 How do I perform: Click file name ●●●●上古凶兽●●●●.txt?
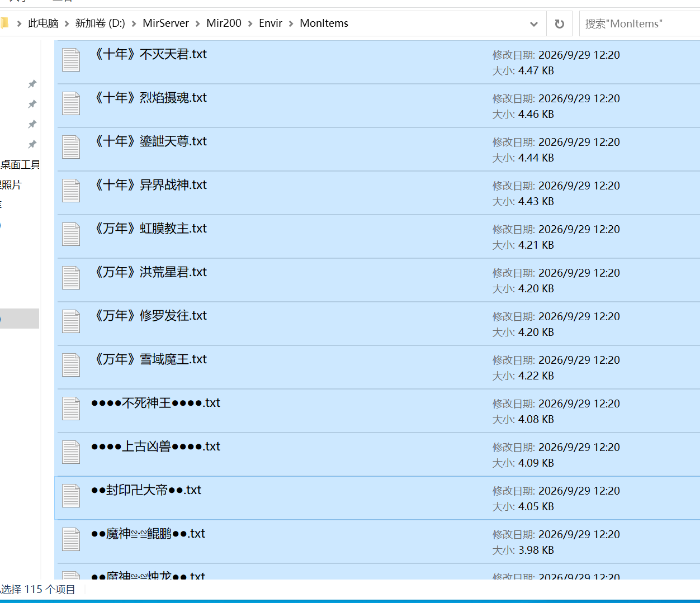(x=156, y=447)
